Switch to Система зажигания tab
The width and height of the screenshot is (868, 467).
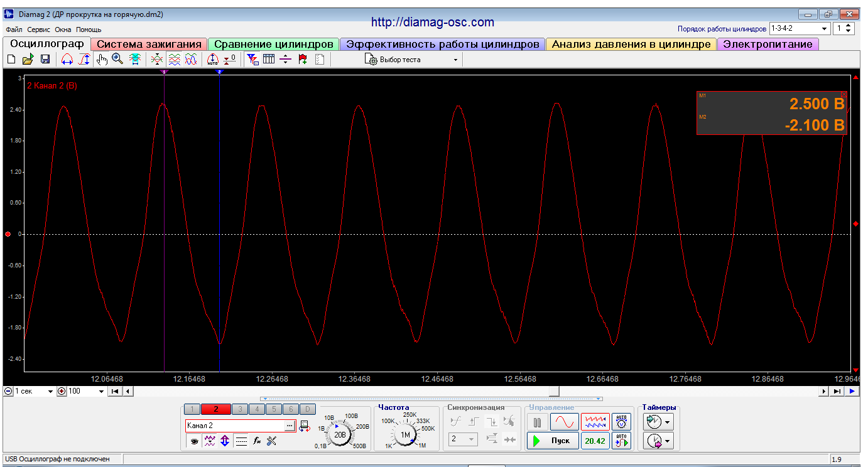[x=149, y=44]
